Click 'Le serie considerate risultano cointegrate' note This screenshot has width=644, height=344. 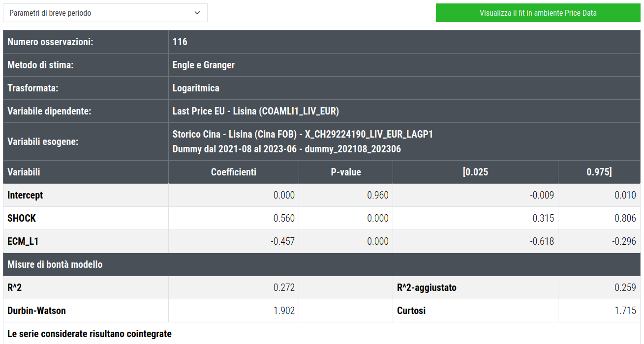(90, 334)
